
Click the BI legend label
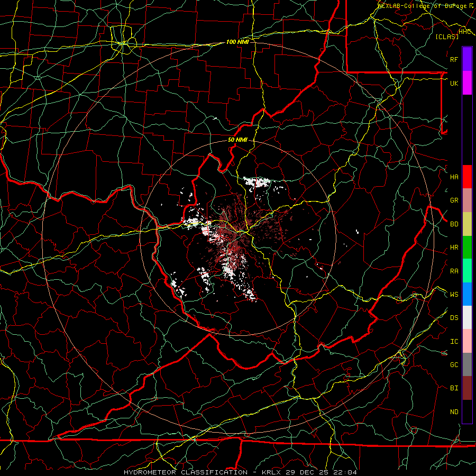(x=454, y=388)
